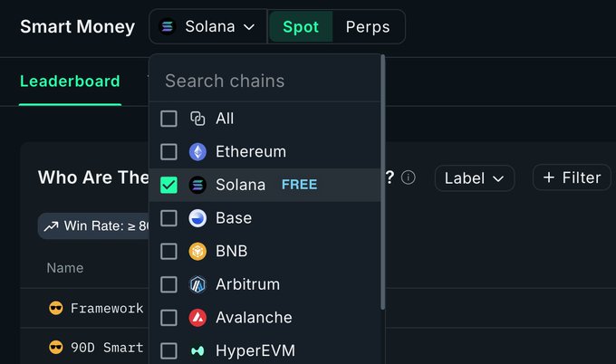Click the Ethereum logo icon

(x=197, y=152)
